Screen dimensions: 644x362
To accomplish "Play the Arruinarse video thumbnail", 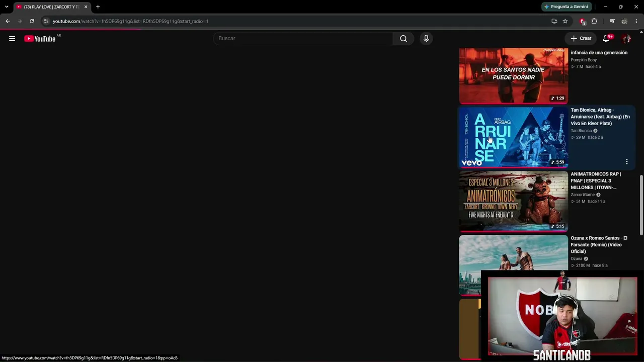I will pos(513,137).
